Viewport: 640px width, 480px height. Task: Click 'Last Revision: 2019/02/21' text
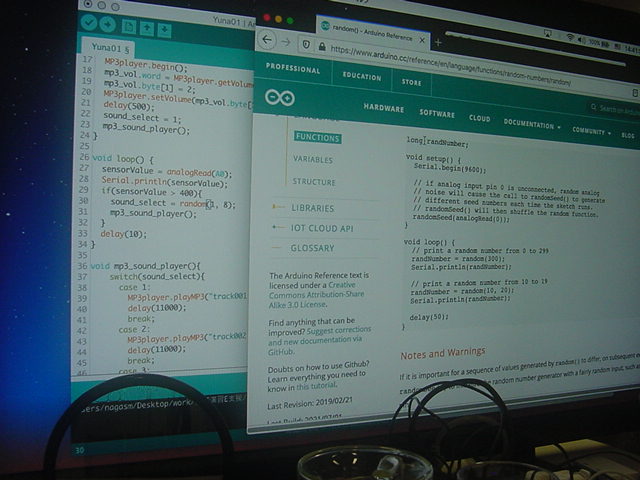coord(309,403)
